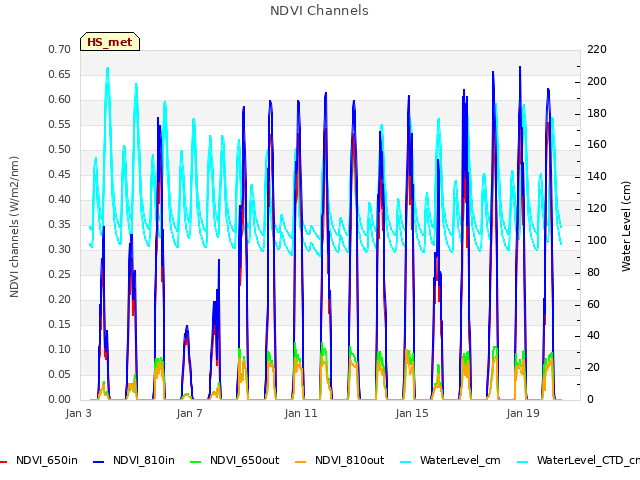
Task: Click the 160 right axis tick label
Action: point(597,145)
